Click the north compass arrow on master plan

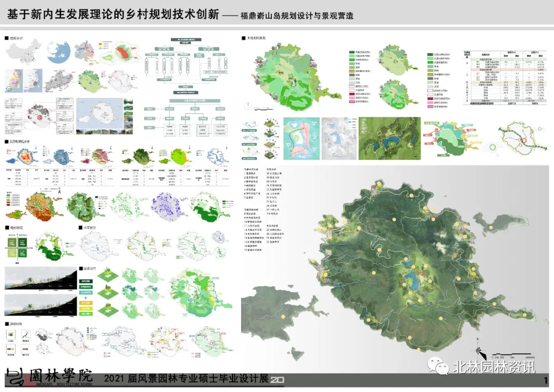click(x=479, y=348)
